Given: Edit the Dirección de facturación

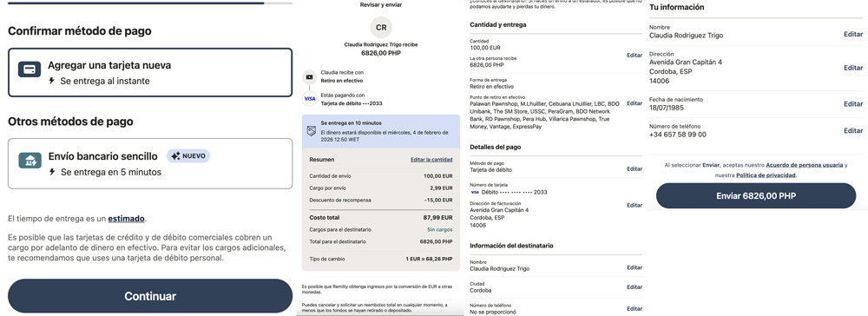Looking at the screenshot, I should (635, 206).
